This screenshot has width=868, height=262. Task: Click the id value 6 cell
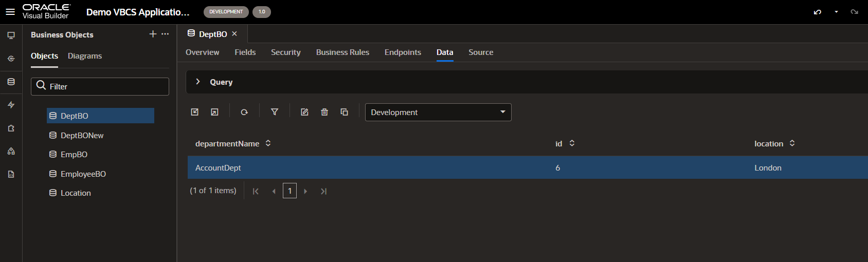[x=557, y=168]
